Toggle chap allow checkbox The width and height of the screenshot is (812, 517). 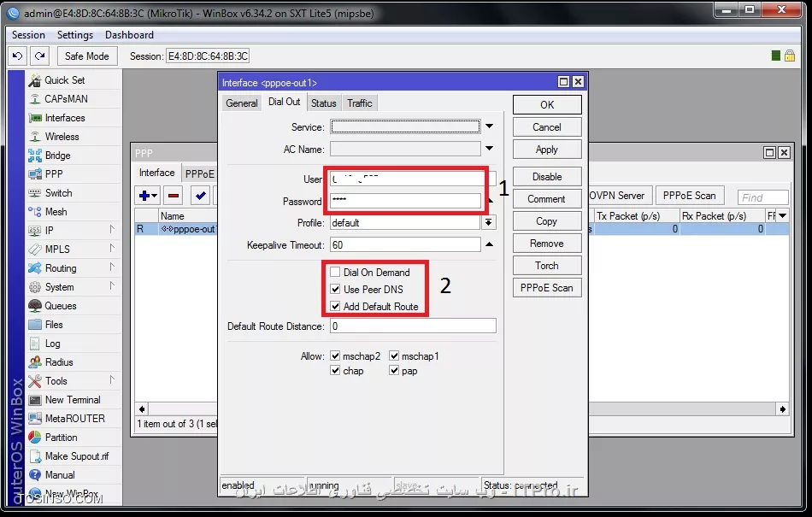point(335,371)
